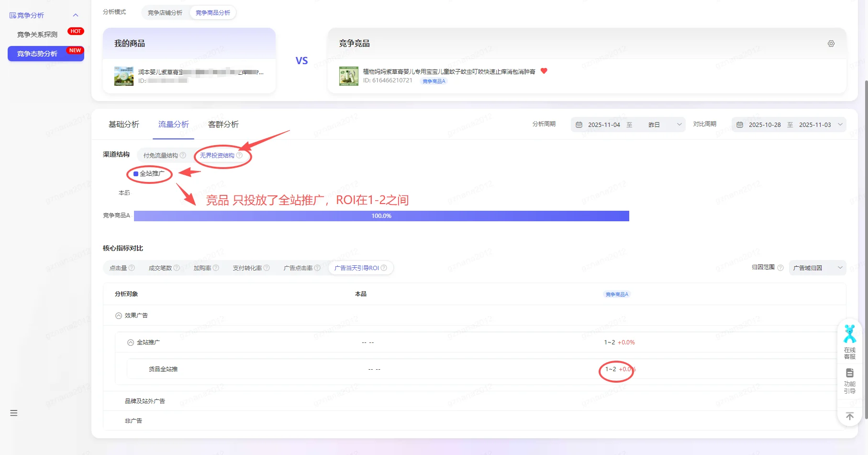Open the competitor product title link
868x455 pixels.
click(x=449, y=71)
